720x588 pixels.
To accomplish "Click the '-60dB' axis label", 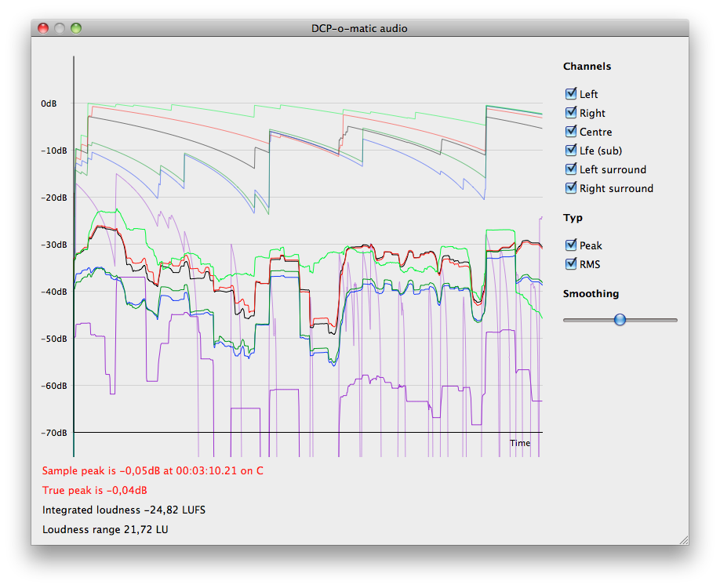I will (x=53, y=386).
